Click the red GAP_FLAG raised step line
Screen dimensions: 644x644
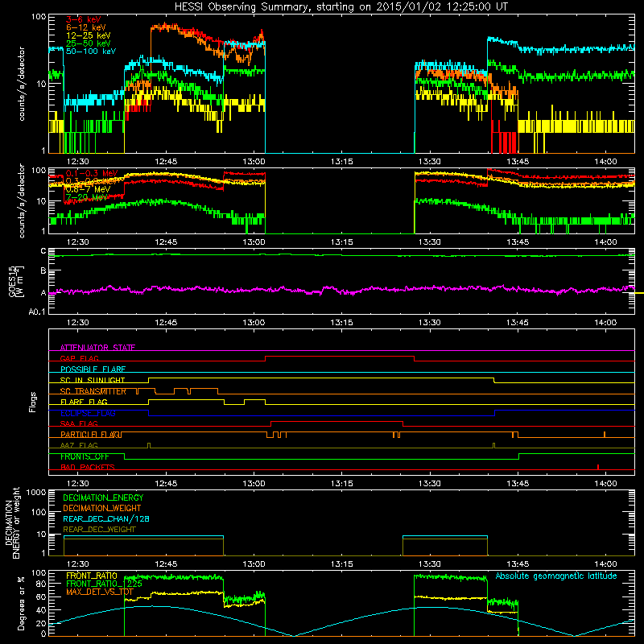point(340,356)
